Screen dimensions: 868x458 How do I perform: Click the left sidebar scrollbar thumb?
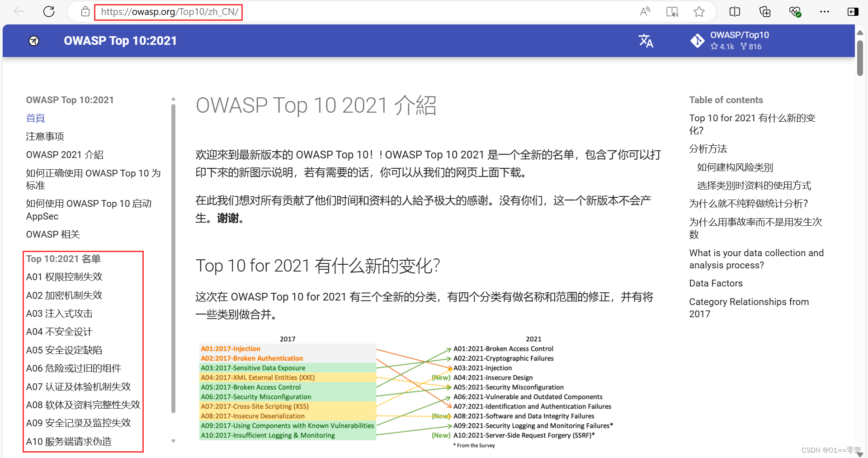tap(173, 258)
